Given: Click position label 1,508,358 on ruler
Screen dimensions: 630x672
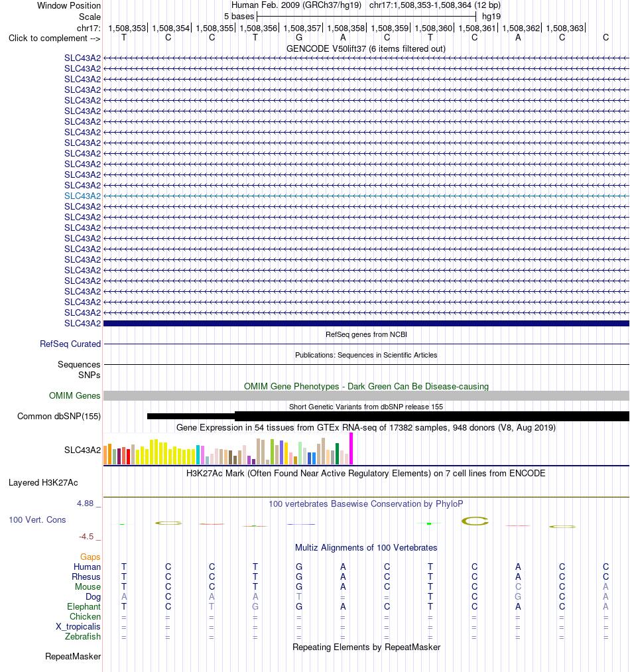Looking at the screenshot, I should [346, 29].
